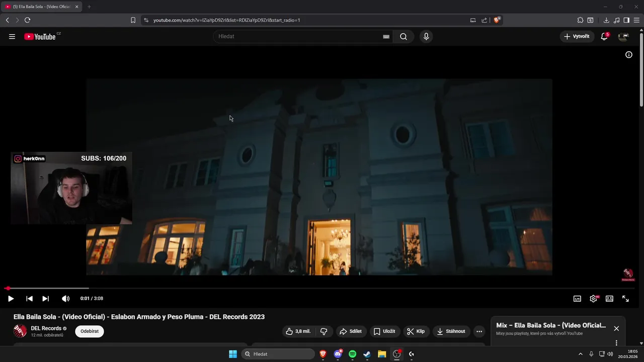Screen dimensions: 644x362
Task: Open the account avatar menu
Action: click(x=623, y=36)
